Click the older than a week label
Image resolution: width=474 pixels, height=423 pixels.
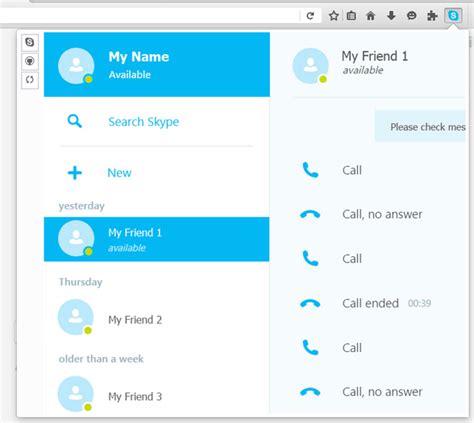[x=101, y=359]
